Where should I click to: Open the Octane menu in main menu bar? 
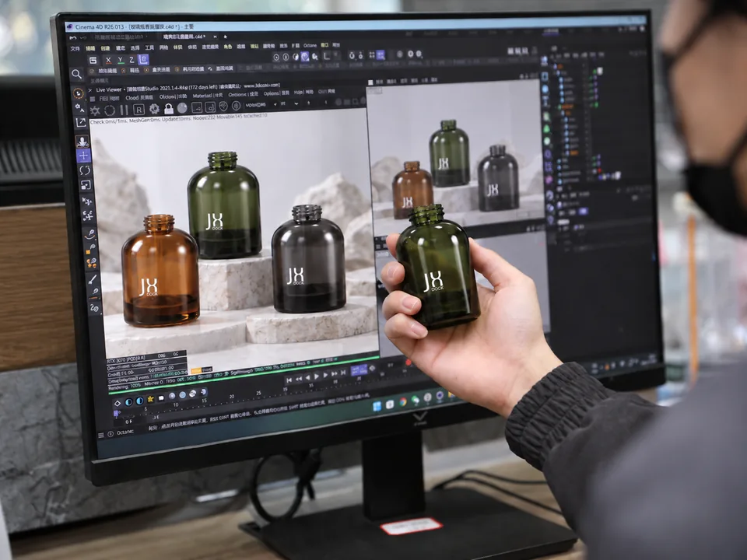(x=310, y=45)
